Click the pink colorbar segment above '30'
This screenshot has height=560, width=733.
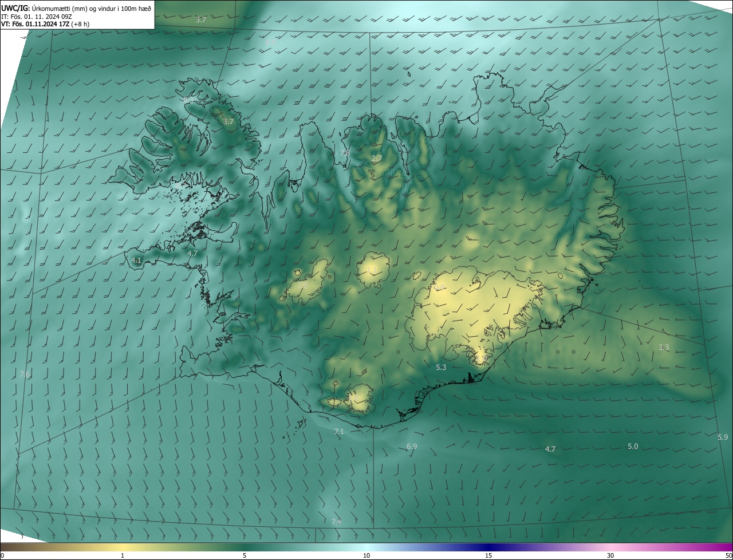(610, 547)
